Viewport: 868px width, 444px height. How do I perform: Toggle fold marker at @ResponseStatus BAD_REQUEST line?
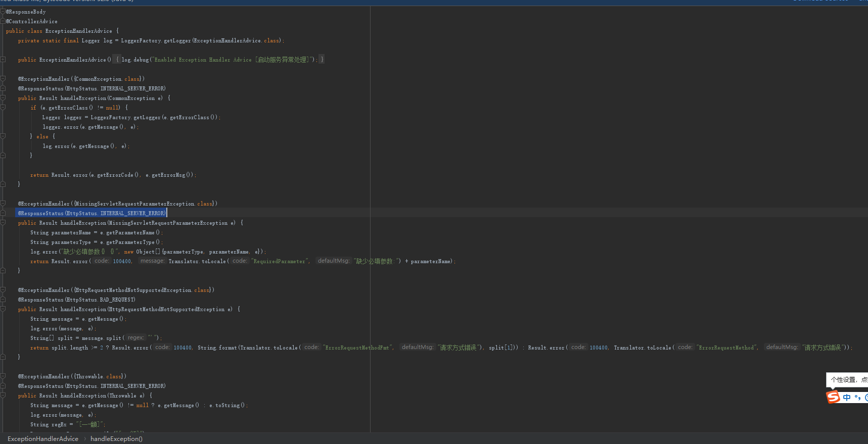pyautogui.click(x=3, y=300)
